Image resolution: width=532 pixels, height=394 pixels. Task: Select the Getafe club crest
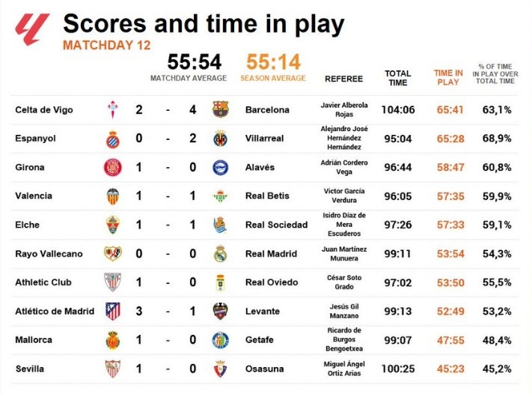click(x=220, y=340)
